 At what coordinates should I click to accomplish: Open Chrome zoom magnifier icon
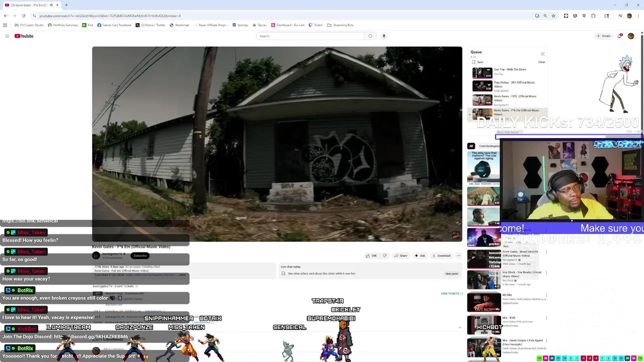pyautogui.click(x=545, y=16)
